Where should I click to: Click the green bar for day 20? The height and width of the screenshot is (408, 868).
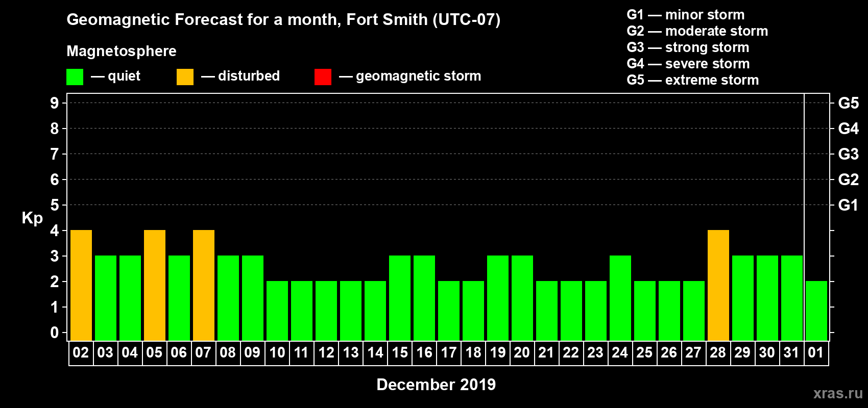click(522, 298)
